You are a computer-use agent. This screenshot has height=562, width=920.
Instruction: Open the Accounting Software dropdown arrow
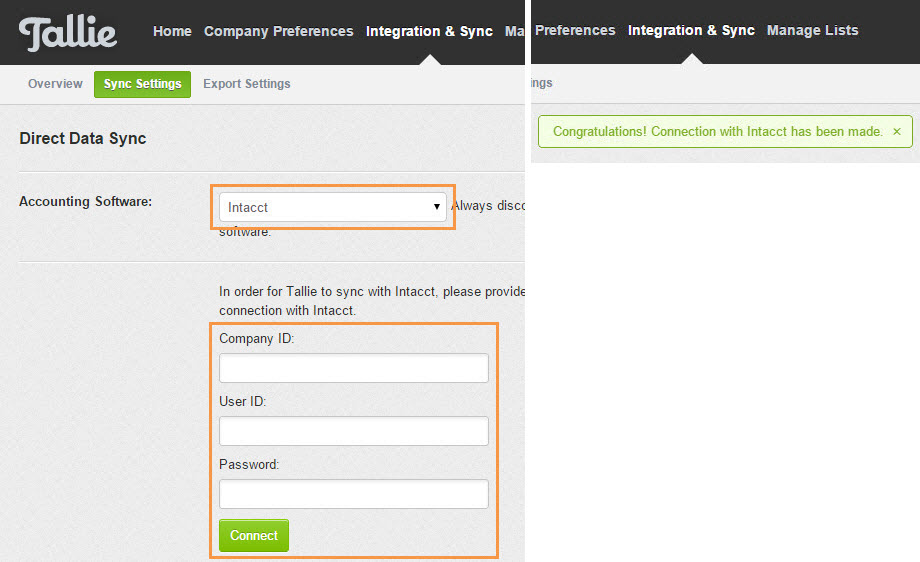(x=437, y=206)
